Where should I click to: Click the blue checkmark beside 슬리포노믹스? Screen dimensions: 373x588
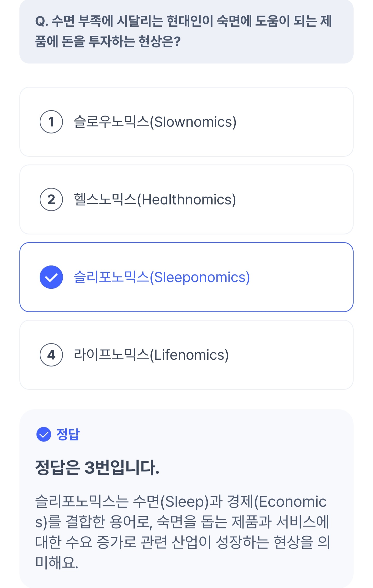point(51,277)
